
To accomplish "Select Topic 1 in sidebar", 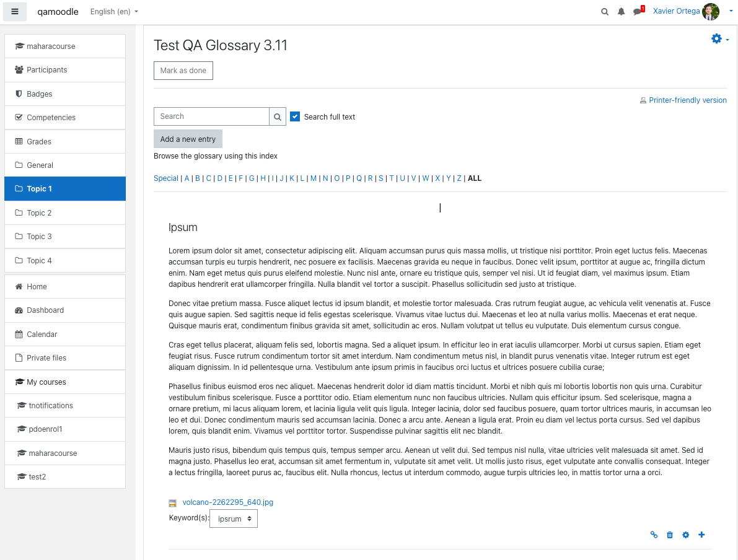I will coord(65,189).
